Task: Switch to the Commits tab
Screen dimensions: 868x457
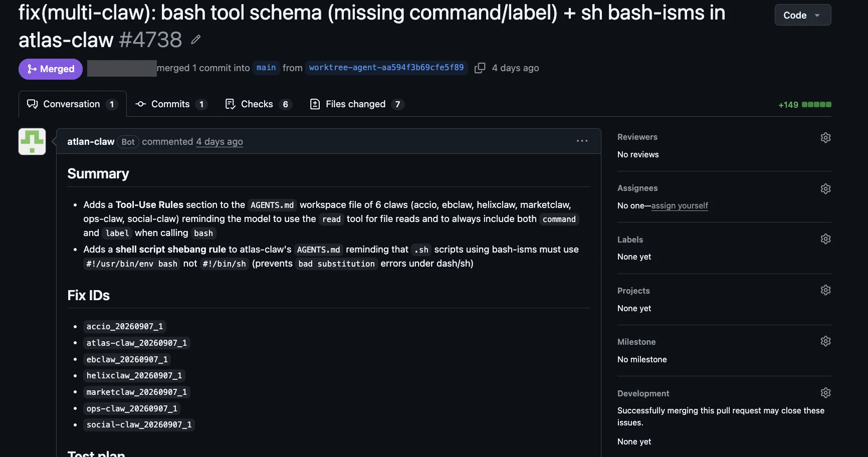Action: tap(171, 104)
